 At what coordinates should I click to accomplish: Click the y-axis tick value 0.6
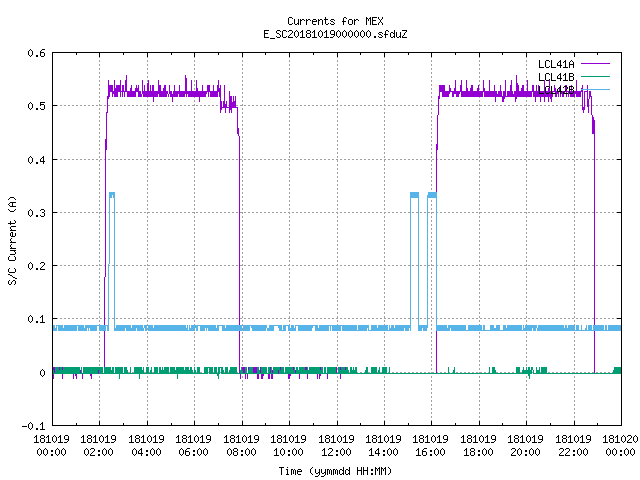pos(36,53)
